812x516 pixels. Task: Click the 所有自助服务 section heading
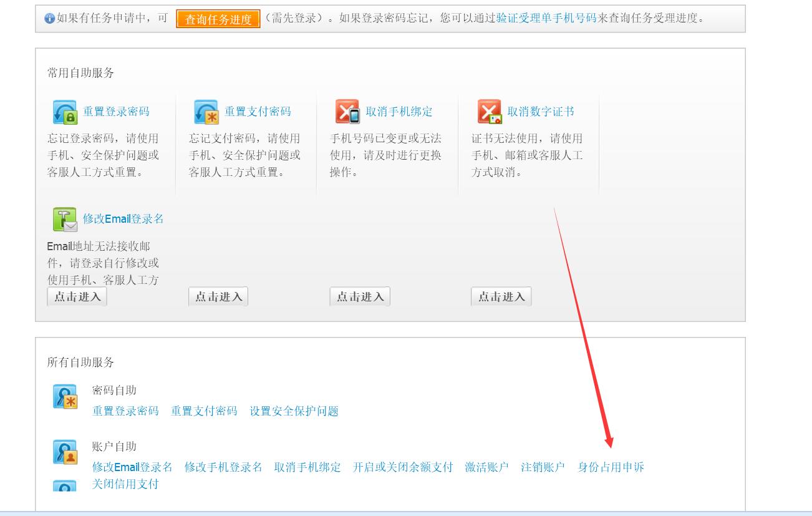coord(81,363)
